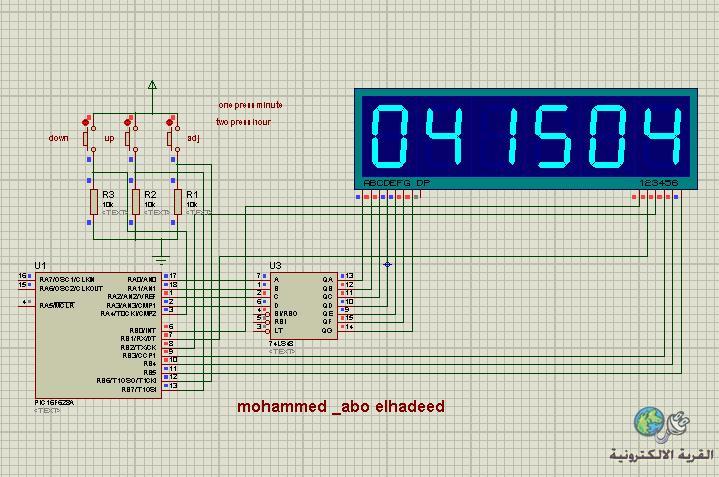The width and height of the screenshot is (719, 477).
Task: Click the 'down' button label text
Action: (59, 138)
